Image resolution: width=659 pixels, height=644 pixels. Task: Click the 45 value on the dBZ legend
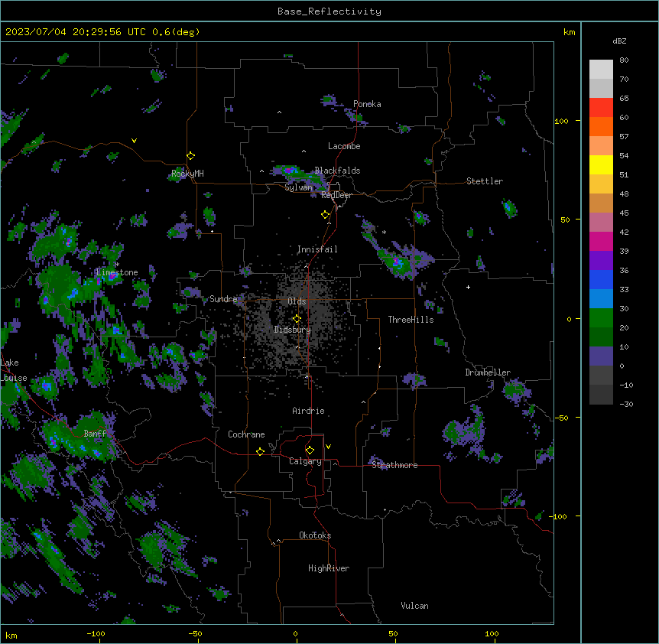624,213
